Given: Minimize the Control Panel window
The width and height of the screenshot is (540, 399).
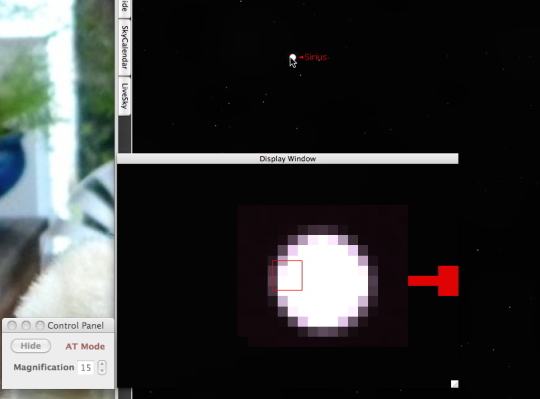Looking at the screenshot, I should pyautogui.click(x=26, y=325).
